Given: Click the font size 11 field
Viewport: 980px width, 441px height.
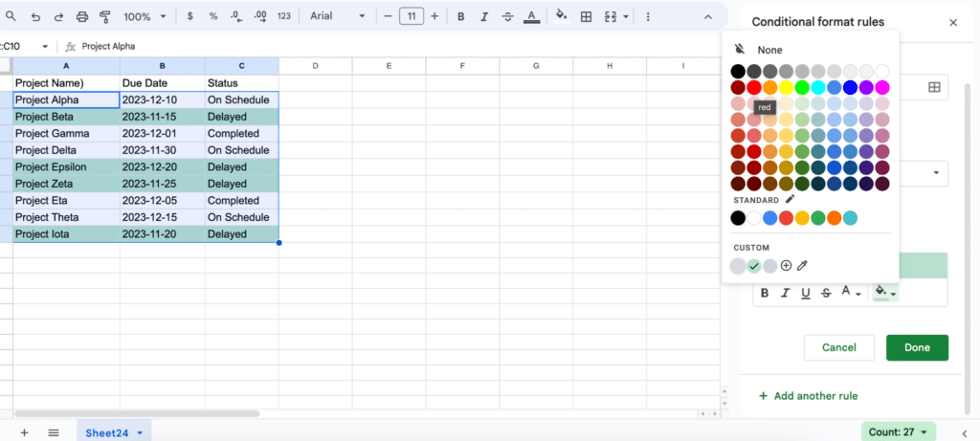Looking at the screenshot, I should pos(411,16).
